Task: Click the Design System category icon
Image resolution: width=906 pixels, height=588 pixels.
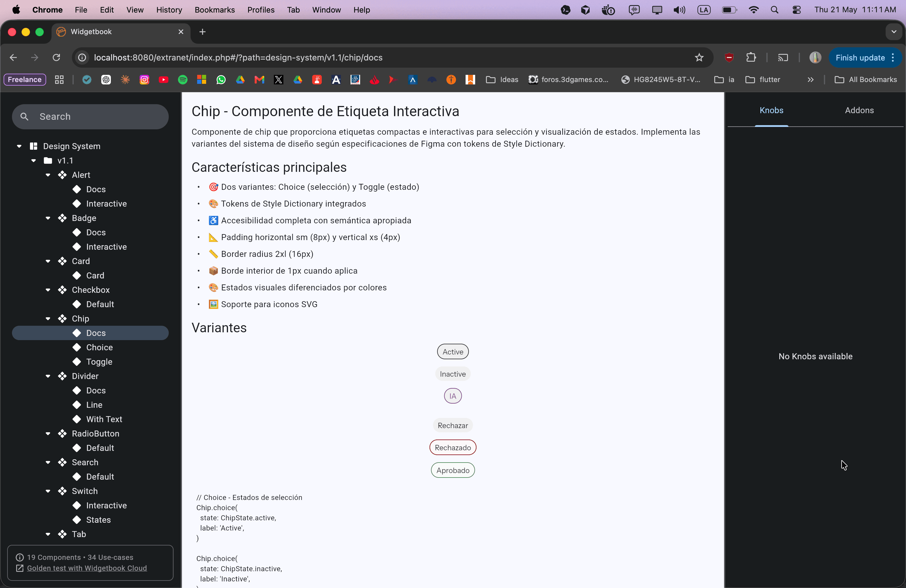Action: tap(34, 146)
